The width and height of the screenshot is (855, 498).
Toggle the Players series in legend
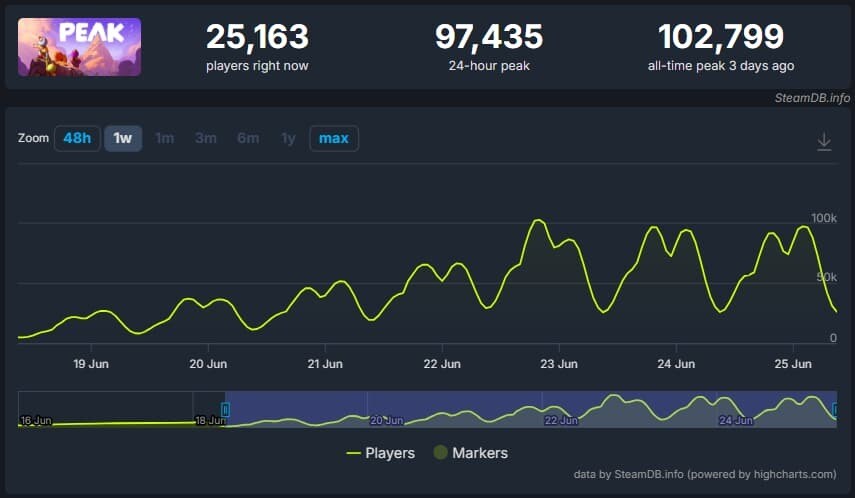pos(381,453)
